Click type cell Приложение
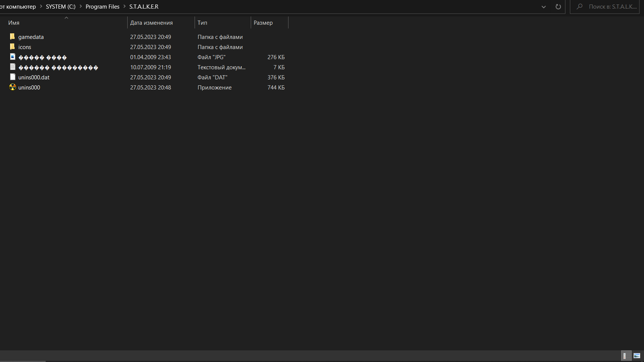Screen dimensions: 644x362 point(214,88)
